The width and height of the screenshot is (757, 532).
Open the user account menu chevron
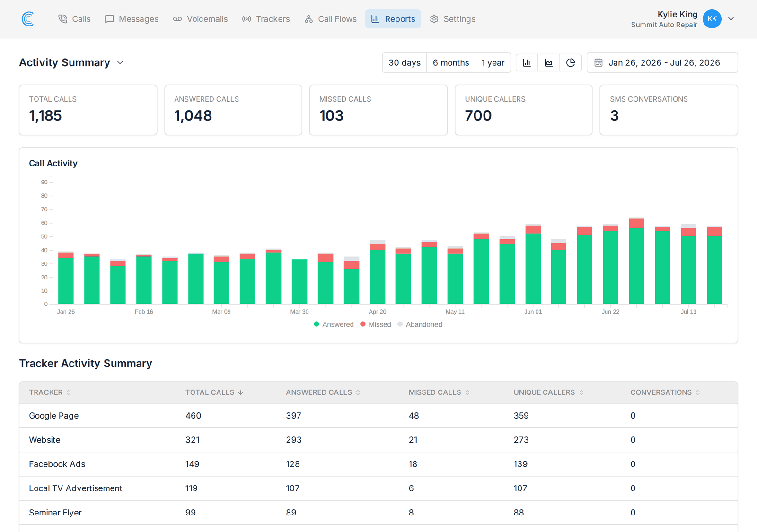click(x=731, y=19)
